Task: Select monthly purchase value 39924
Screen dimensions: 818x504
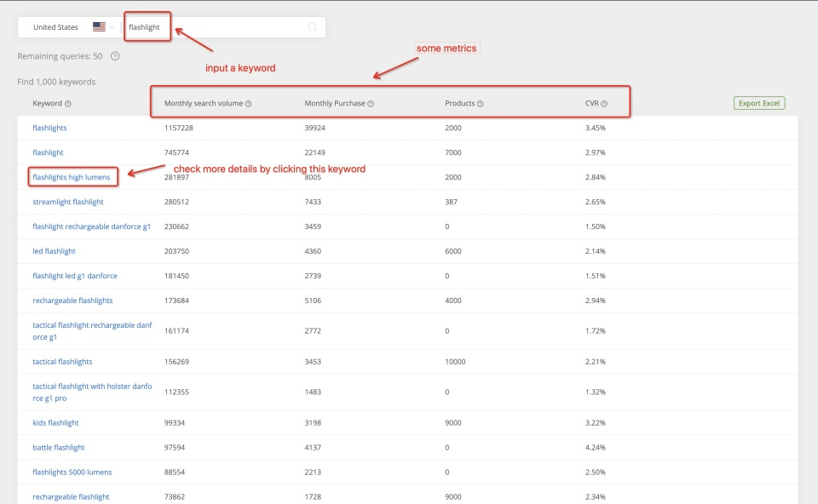Action: point(314,128)
